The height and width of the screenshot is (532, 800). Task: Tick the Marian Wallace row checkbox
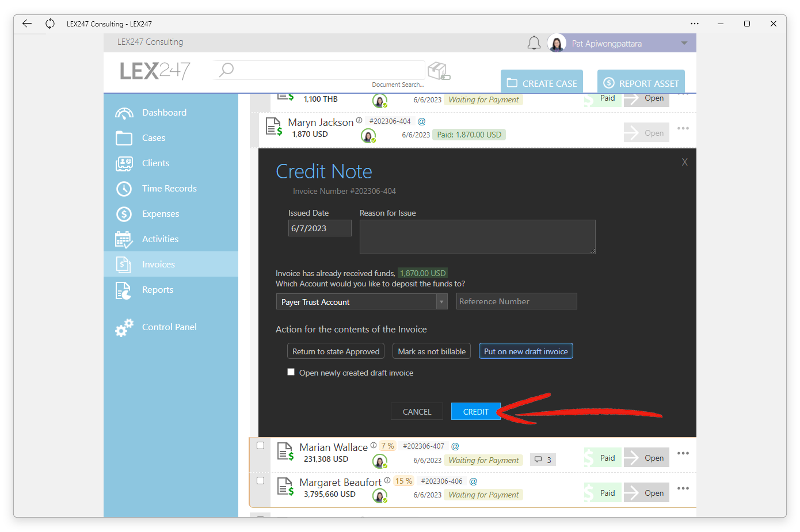click(261, 446)
